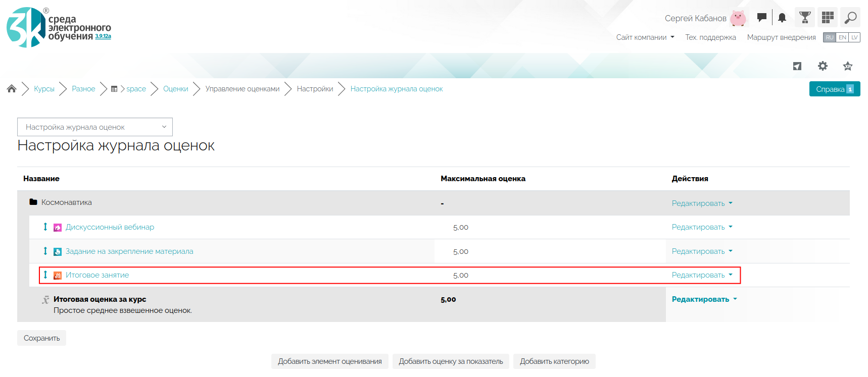This screenshot has height=377, width=868.
Task: Open the apps grid icon
Action: pos(827,18)
